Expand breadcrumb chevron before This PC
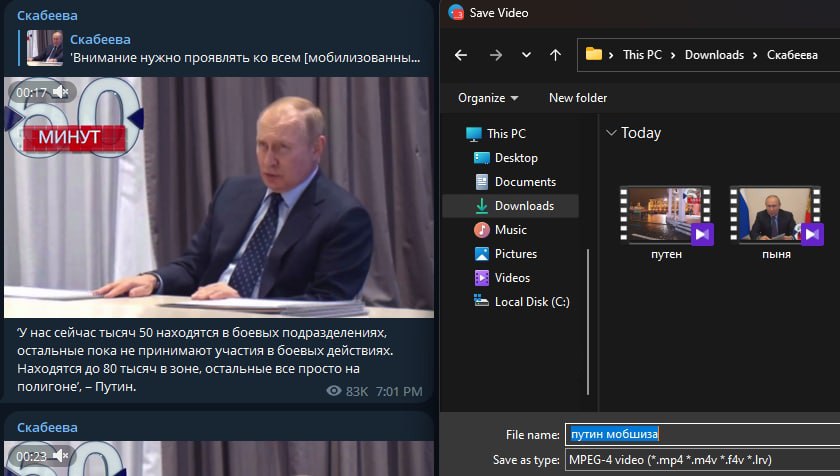This screenshot has height=476, width=840. (611, 55)
